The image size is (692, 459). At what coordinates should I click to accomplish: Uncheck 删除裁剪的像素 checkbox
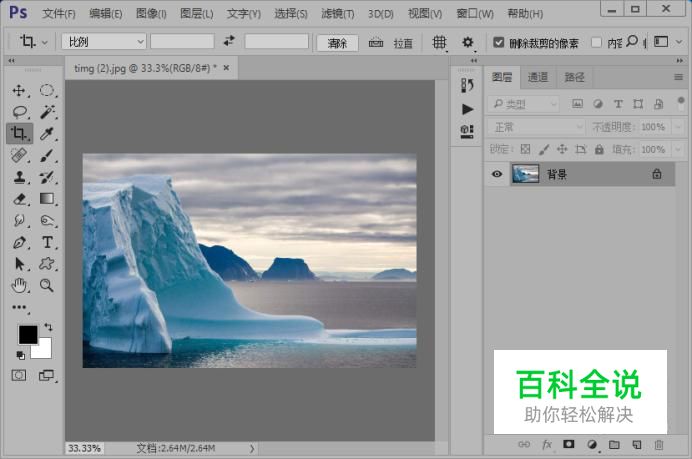(499, 43)
